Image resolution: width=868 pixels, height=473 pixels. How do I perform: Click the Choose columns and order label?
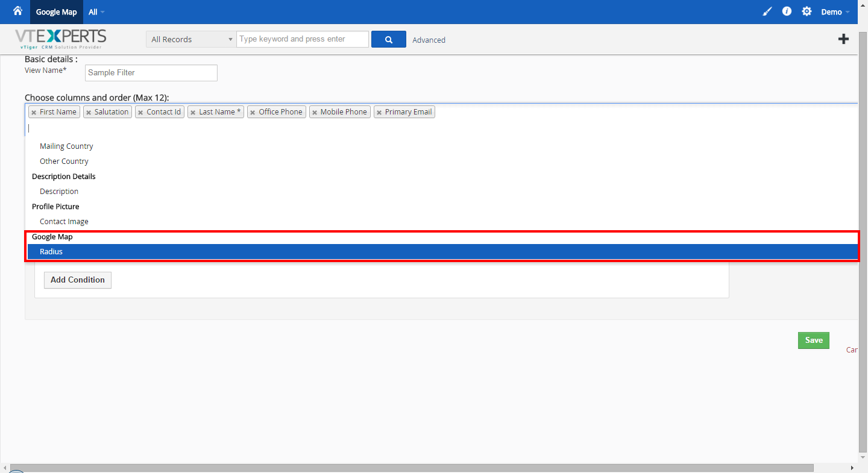click(97, 98)
